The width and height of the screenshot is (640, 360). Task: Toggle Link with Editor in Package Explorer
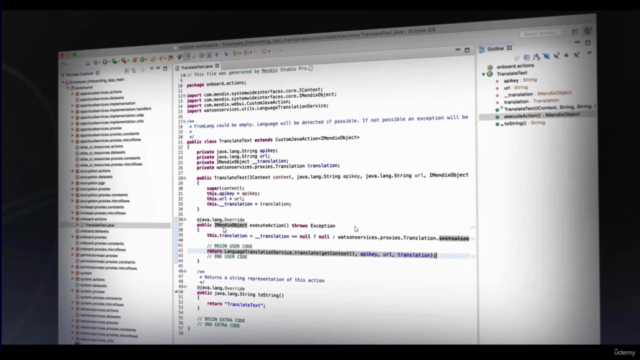(134, 71)
